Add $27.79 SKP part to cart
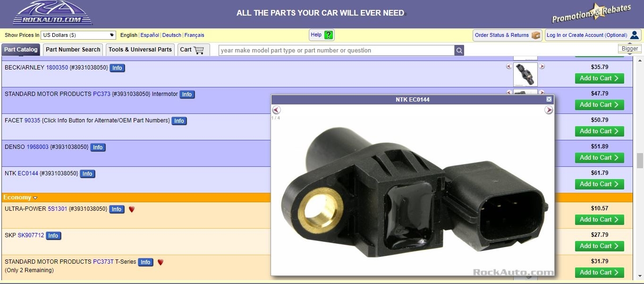The image size is (644, 284). 600,246
